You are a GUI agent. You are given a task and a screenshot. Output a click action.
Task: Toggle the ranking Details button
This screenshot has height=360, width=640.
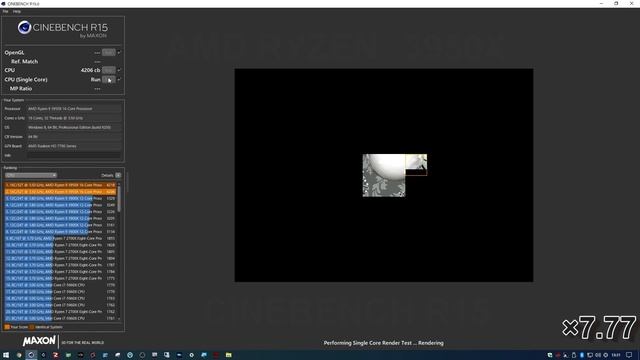tap(118, 175)
